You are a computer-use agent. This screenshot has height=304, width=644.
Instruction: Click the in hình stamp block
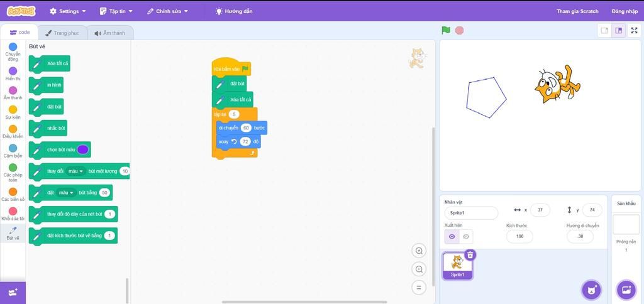pos(47,85)
